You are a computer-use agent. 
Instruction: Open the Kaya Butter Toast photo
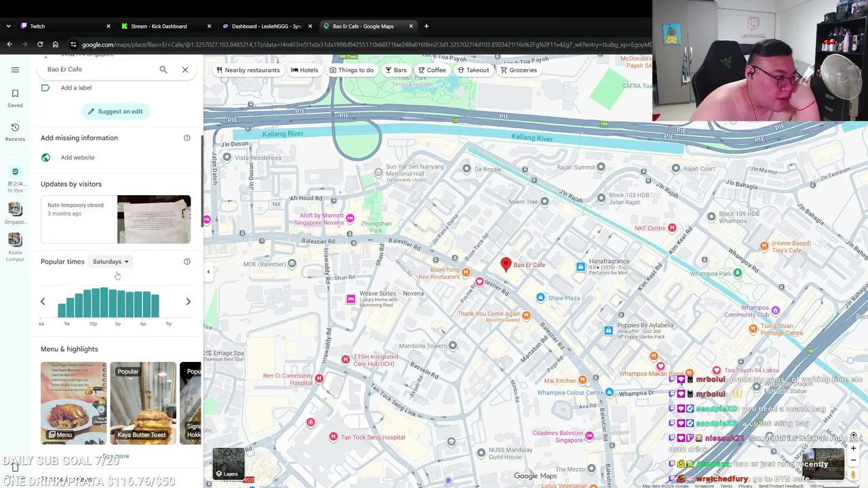click(x=143, y=403)
